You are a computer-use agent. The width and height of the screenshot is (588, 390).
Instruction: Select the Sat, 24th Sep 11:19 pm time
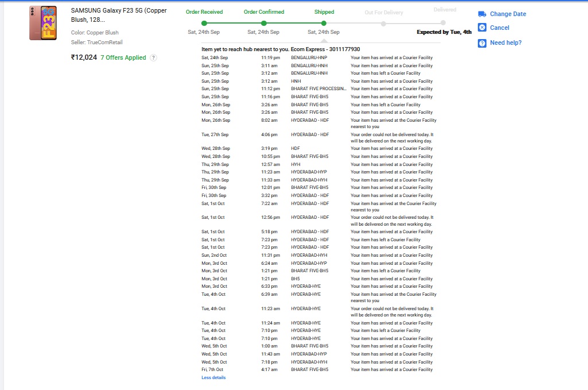pyautogui.click(x=271, y=58)
